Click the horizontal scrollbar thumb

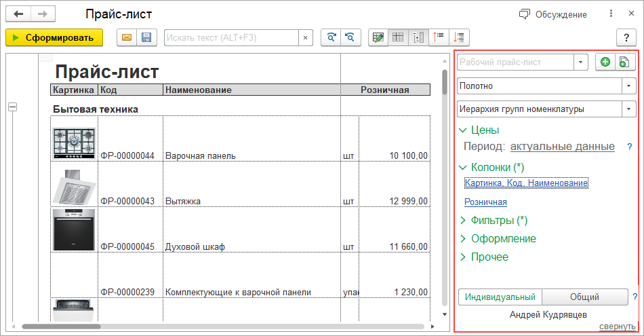61,326
